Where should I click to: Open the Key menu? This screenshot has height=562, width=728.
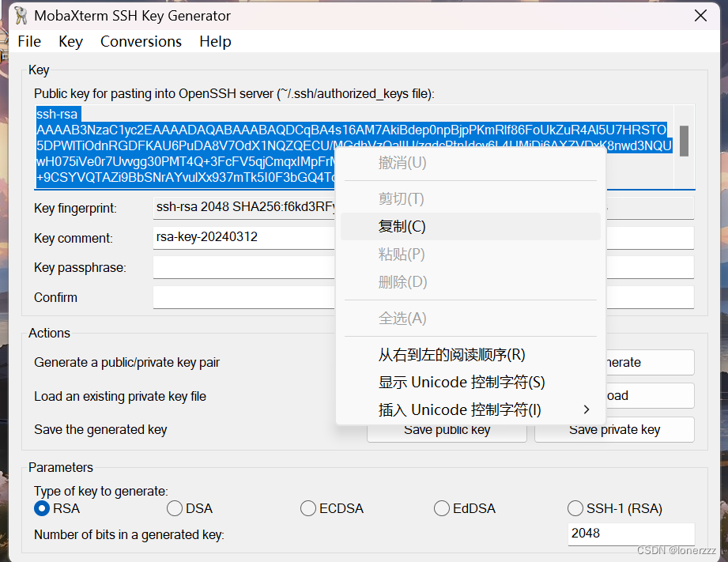pyautogui.click(x=70, y=41)
